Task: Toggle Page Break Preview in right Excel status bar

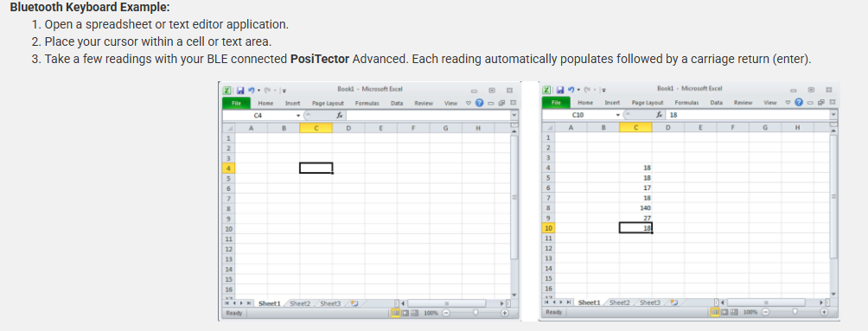Action: [733, 312]
